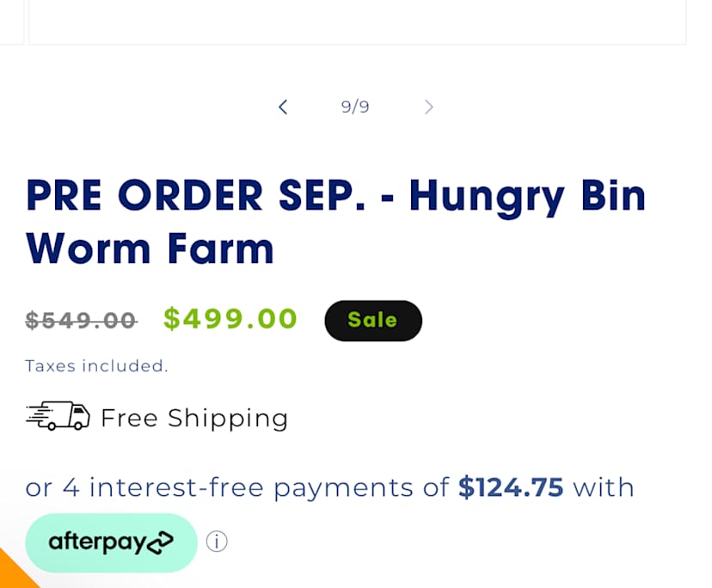
Task: Click the Taxes included note
Action: pos(96,365)
